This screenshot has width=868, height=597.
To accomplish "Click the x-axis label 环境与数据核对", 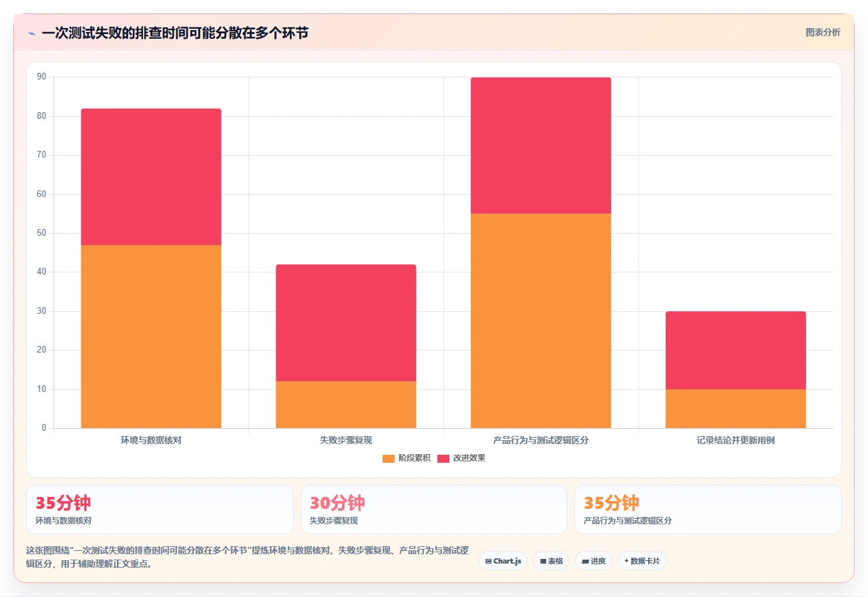I will 151,440.
